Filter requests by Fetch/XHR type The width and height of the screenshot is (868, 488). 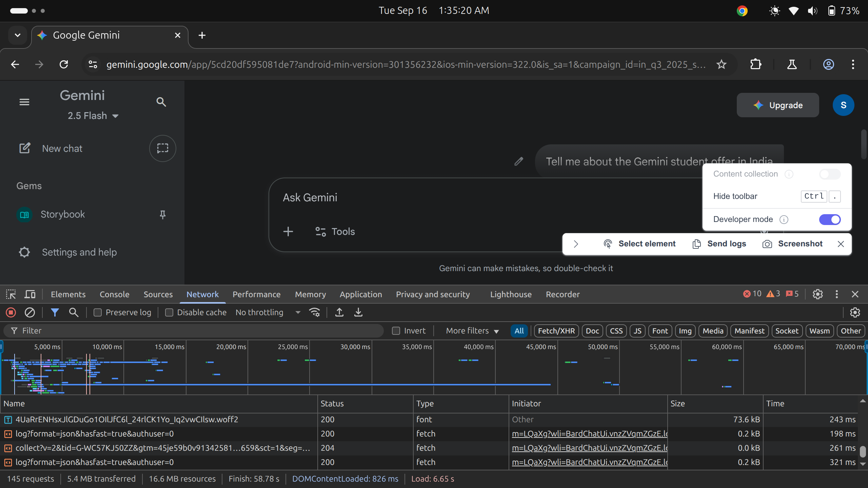pos(556,331)
